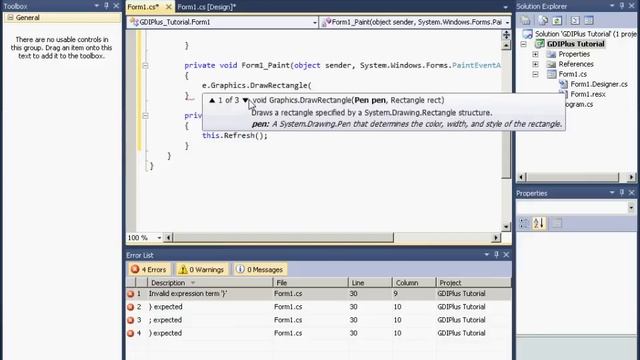Click split editor handle above vertical scrollbar
This screenshot has height=360, width=640.
point(506,35)
